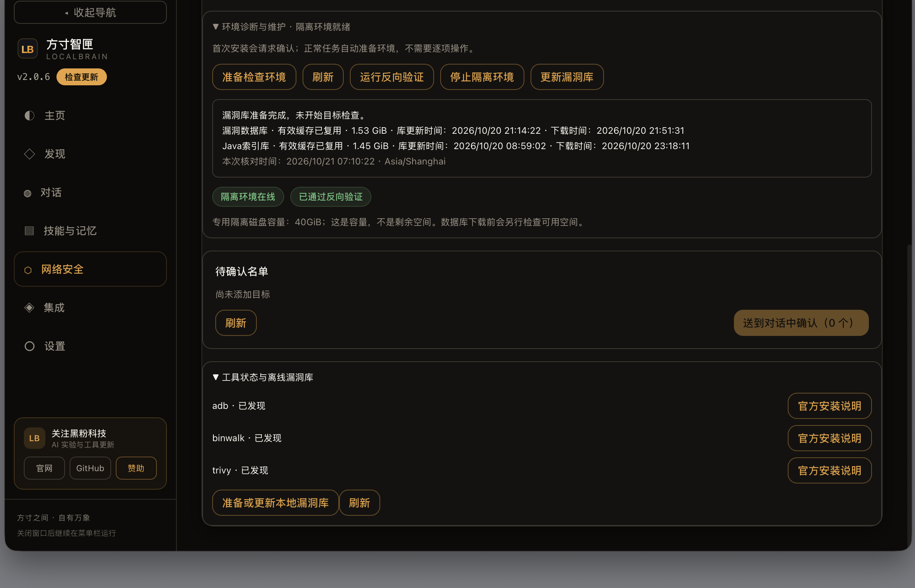Open the 主页 page

(x=90, y=116)
